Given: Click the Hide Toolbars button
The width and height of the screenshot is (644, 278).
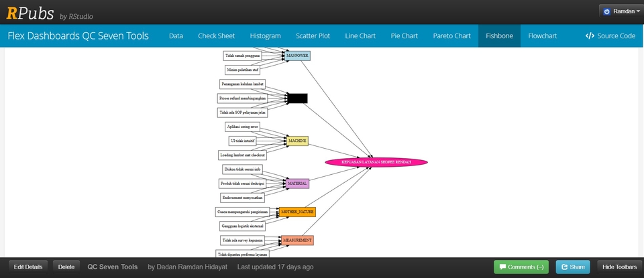Looking at the screenshot, I should pyautogui.click(x=619, y=267).
